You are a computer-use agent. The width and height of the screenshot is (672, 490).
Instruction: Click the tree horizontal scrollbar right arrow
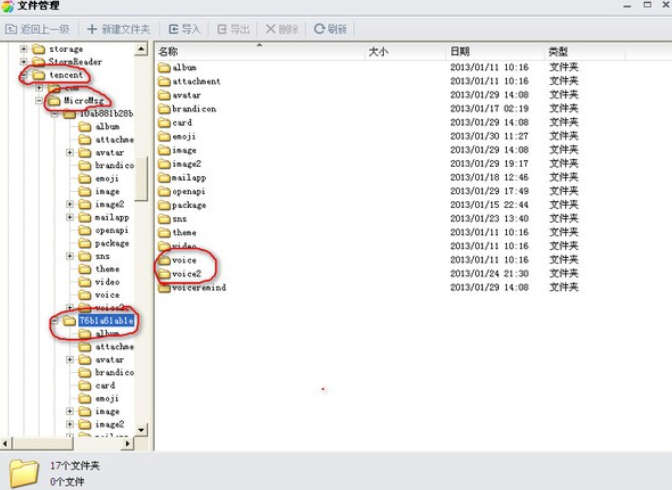click(127, 444)
